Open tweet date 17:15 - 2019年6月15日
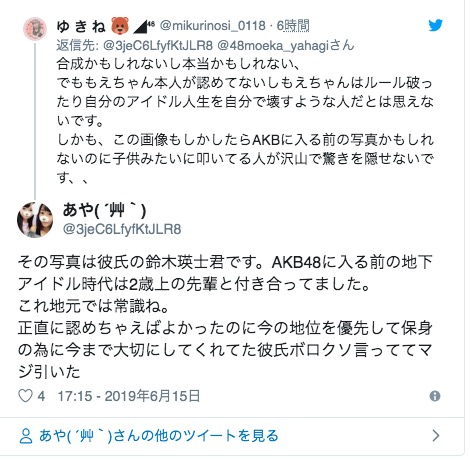This screenshot has width=470, height=465. click(129, 396)
